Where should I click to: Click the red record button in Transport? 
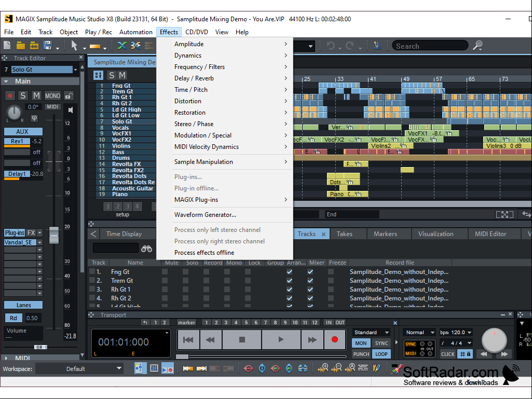click(x=335, y=339)
